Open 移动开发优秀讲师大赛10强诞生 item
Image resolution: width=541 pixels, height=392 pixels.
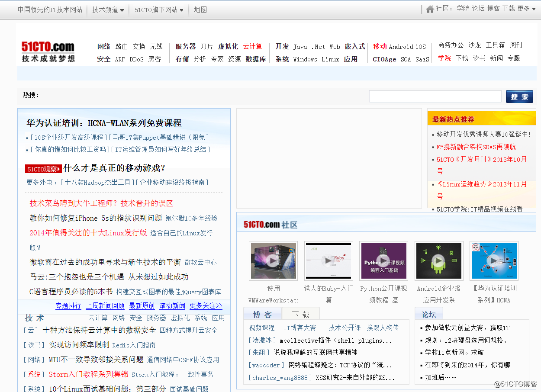(x=484, y=135)
